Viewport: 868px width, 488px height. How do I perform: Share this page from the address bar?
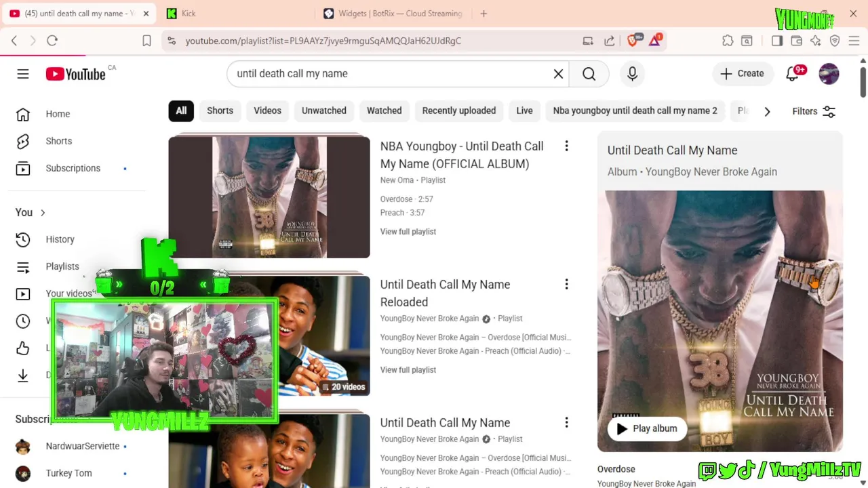(609, 41)
